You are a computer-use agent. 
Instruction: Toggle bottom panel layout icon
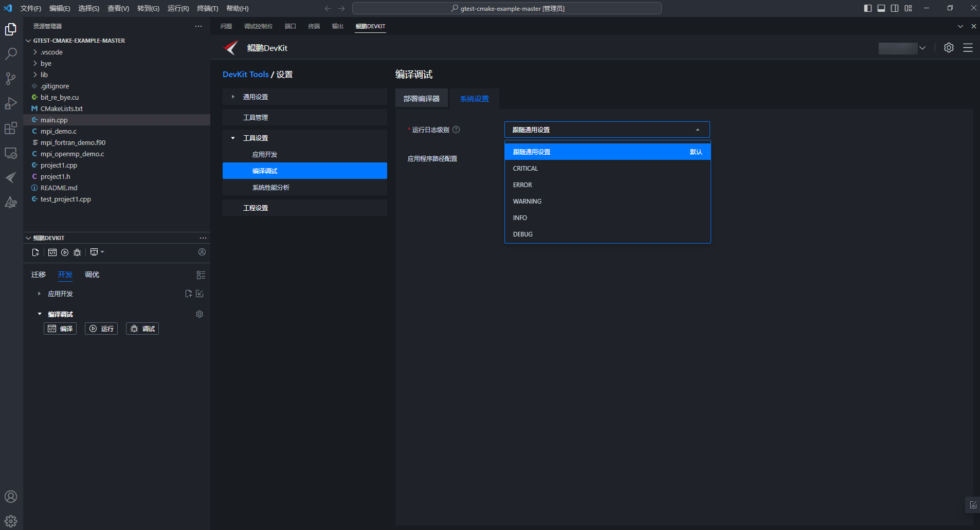pos(881,8)
